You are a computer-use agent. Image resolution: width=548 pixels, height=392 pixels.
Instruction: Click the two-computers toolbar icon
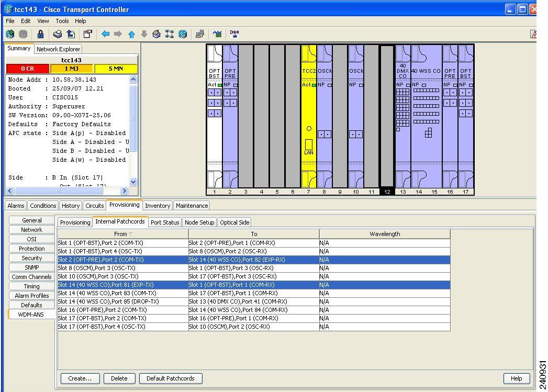(200, 34)
